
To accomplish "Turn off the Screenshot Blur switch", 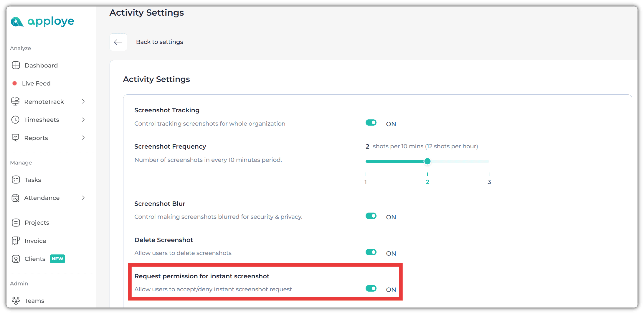I will coord(371,216).
